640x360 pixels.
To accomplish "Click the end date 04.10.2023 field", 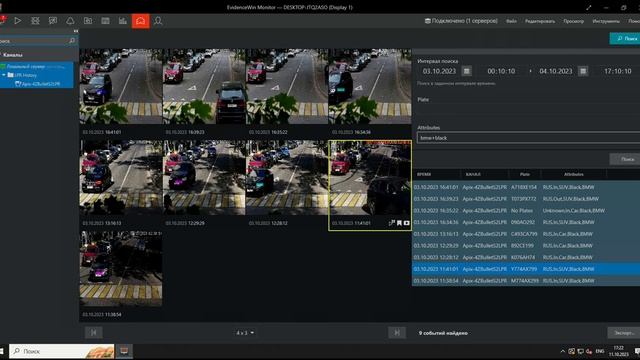I will [x=556, y=71].
